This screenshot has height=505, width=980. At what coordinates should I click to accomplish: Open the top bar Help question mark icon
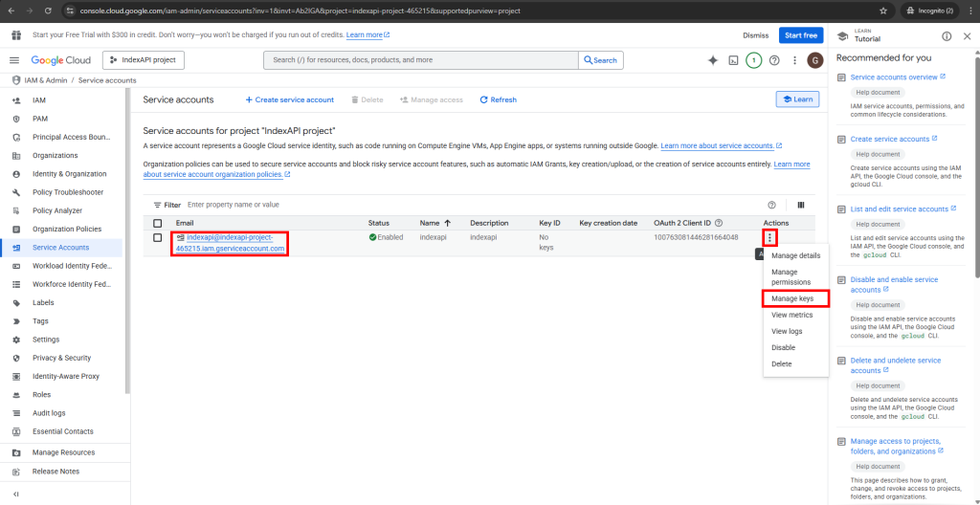point(774,60)
